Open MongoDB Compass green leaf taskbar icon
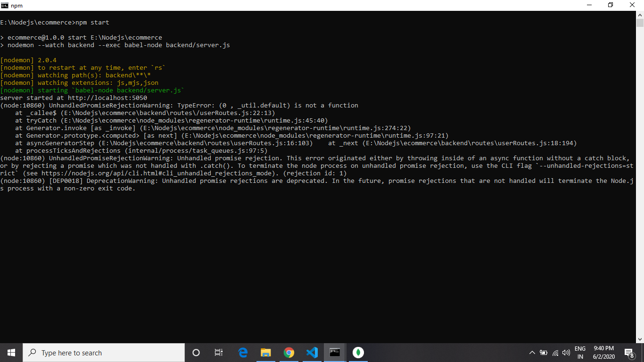Screen dimensions: 644x362 point(358,353)
